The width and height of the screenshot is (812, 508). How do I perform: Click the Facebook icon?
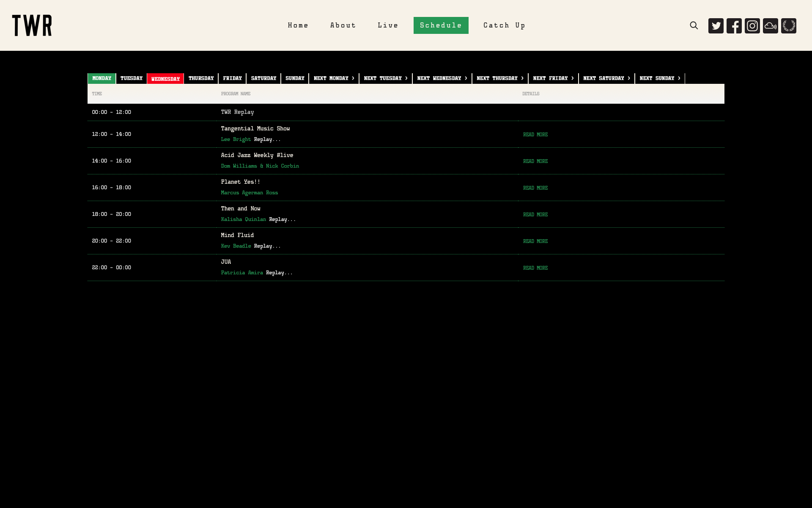point(734,25)
